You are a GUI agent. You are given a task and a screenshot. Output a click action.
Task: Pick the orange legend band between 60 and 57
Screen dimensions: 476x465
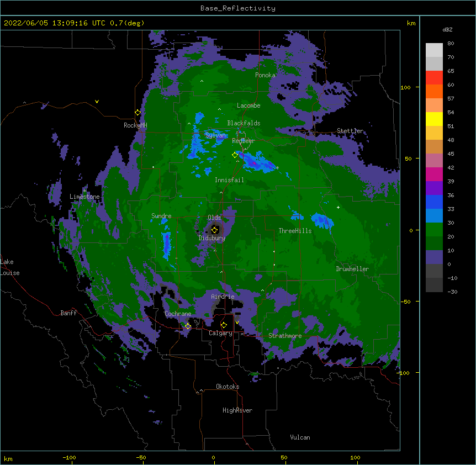[x=434, y=91]
